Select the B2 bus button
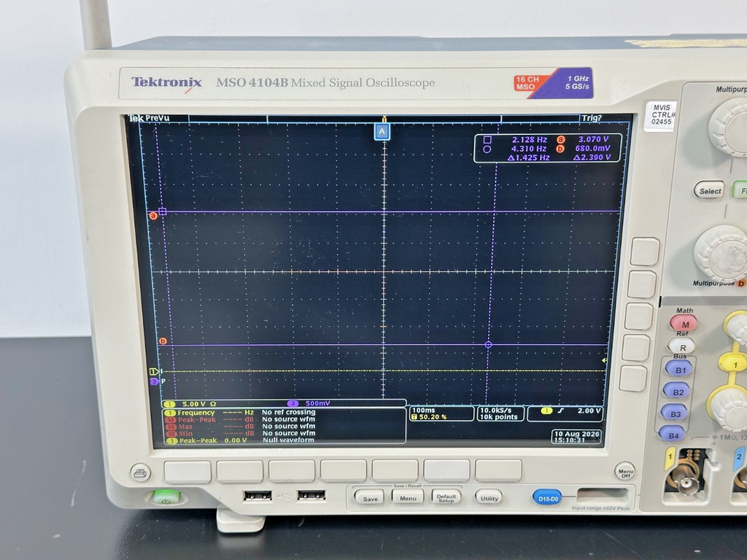 point(677,392)
